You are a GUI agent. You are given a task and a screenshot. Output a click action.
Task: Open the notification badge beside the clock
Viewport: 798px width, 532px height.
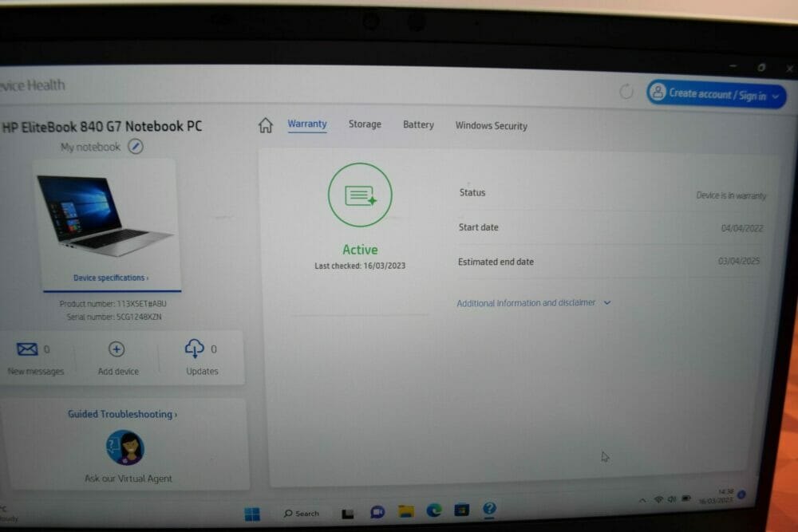coord(741,495)
